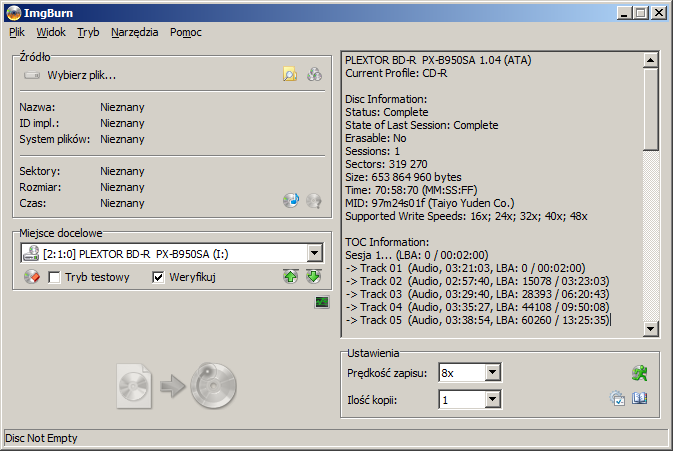Click the Track 02 line in TOC
The image size is (673, 451).
477,281
